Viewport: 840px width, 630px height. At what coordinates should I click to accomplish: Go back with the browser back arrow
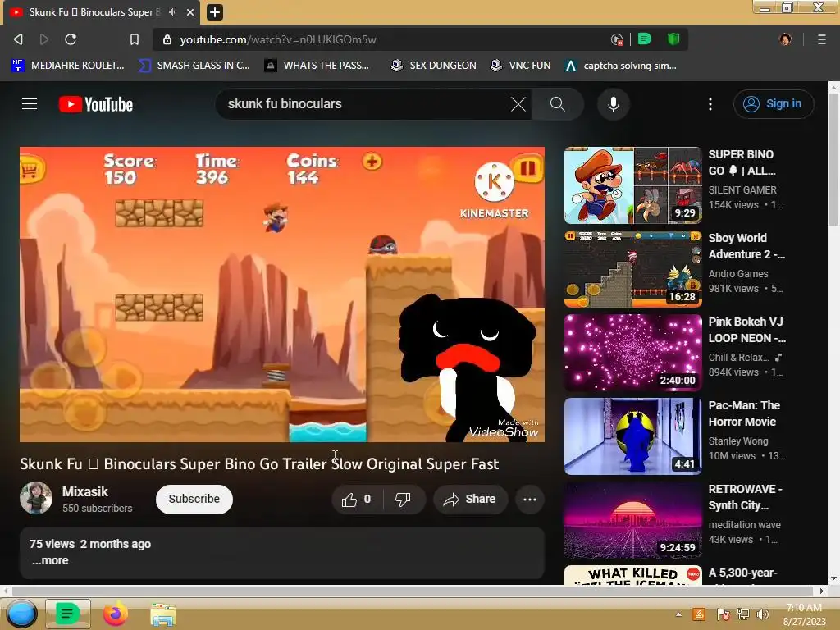pyautogui.click(x=18, y=39)
